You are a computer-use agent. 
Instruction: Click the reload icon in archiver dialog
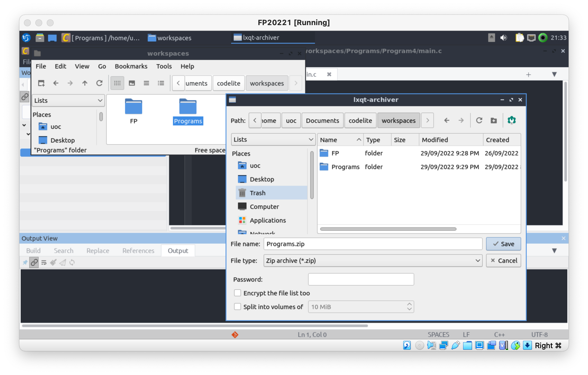tap(479, 120)
